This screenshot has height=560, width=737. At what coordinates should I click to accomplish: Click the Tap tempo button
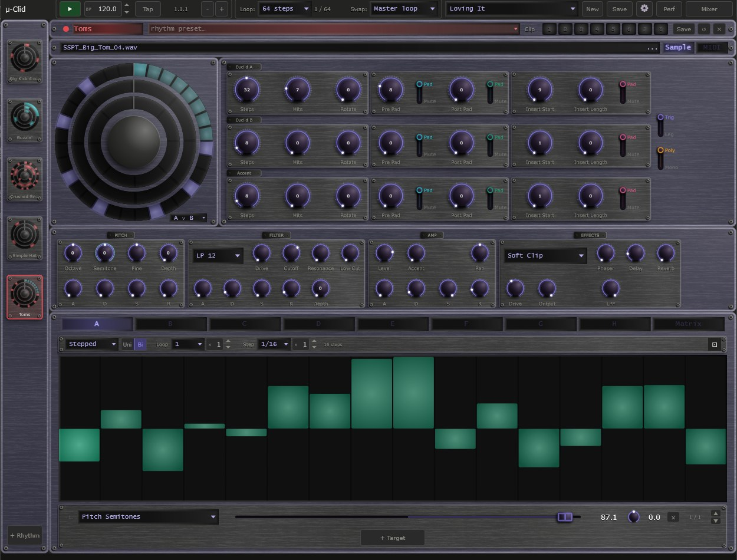(x=148, y=9)
